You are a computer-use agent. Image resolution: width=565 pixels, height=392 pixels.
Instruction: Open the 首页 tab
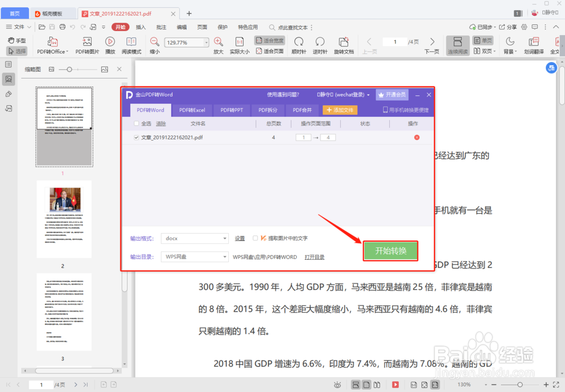coord(15,12)
